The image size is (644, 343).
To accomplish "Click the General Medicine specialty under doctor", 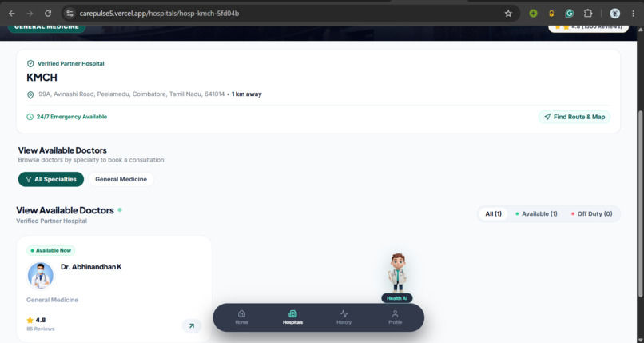I will (x=52, y=301).
